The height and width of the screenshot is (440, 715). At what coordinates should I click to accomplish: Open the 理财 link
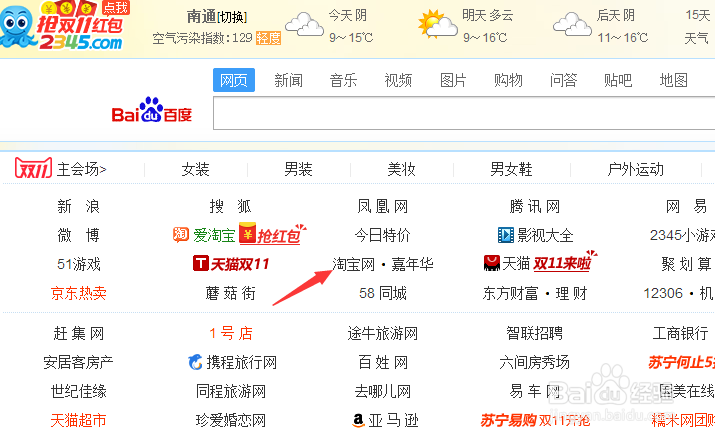(571, 293)
